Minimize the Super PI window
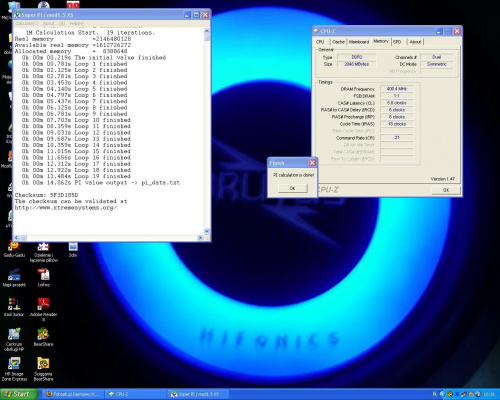Viewport: 500px width, 400px height. pyautogui.click(x=187, y=15)
